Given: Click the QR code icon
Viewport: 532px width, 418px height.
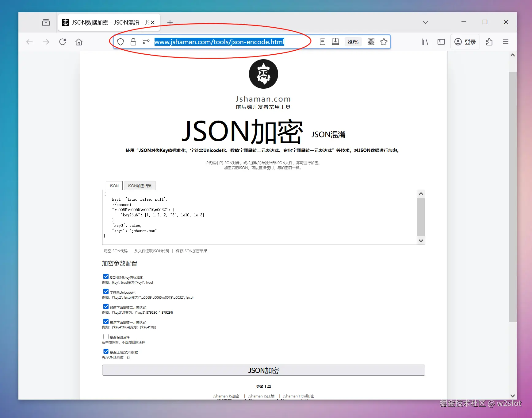Looking at the screenshot, I should [371, 42].
